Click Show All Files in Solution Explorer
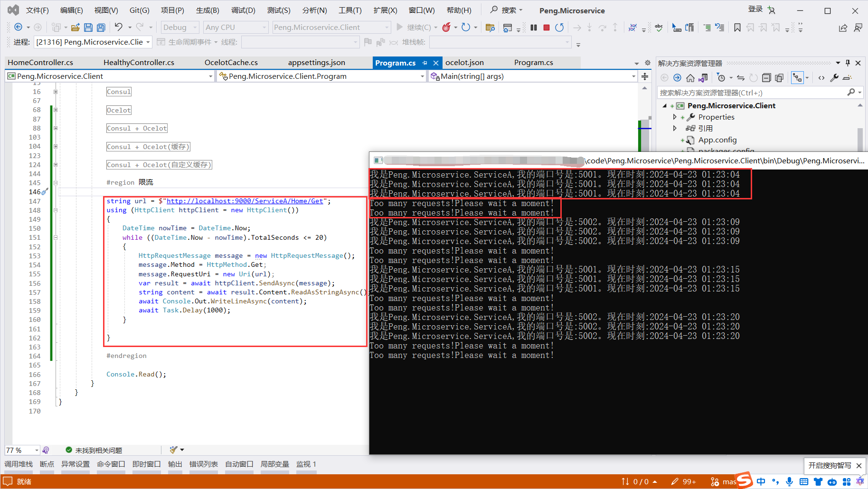This screenshot has width=868, height=489. click(779, 78)
